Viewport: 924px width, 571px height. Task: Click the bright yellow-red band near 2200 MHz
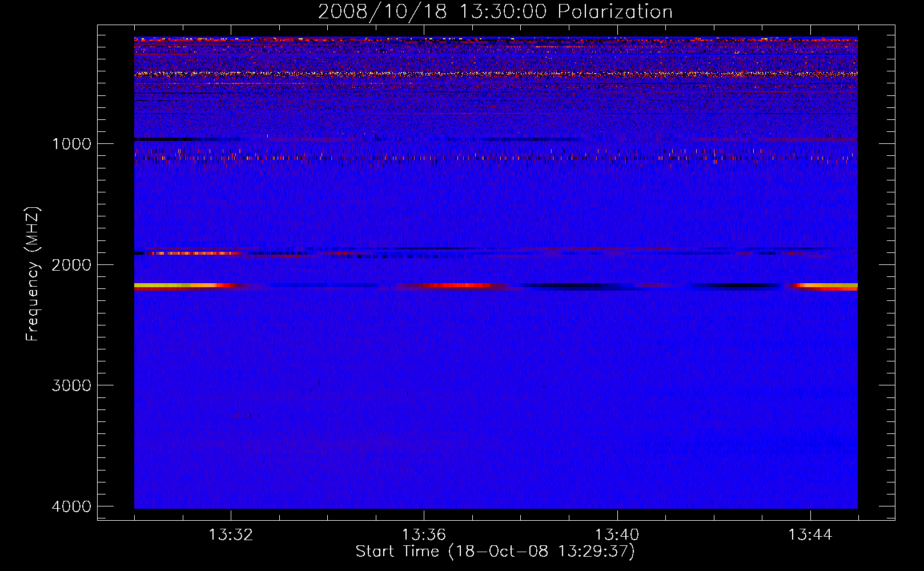[x=496, y=287]
